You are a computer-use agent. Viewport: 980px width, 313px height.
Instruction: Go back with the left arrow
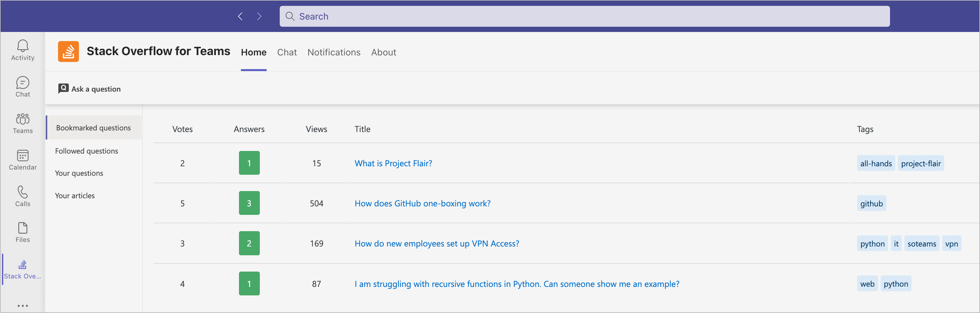240,16
